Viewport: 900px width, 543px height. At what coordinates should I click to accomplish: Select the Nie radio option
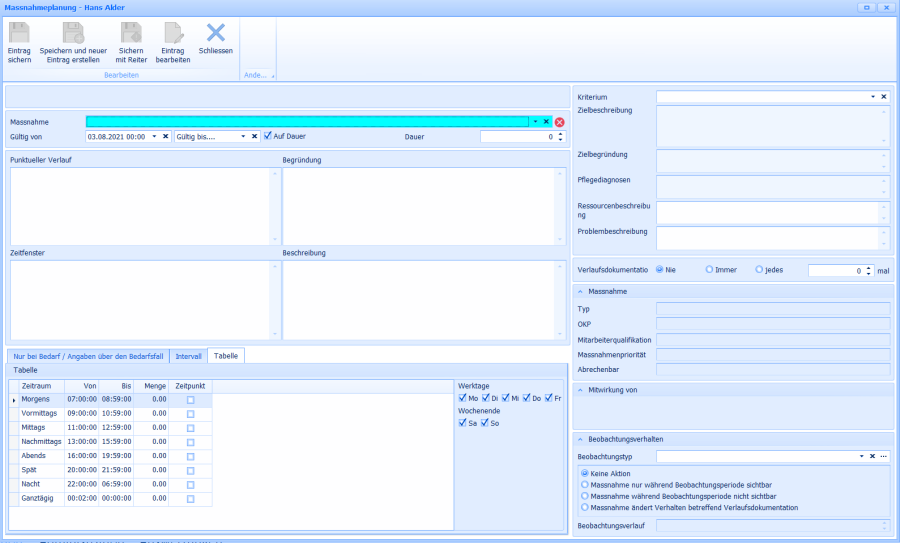(660, 269)
